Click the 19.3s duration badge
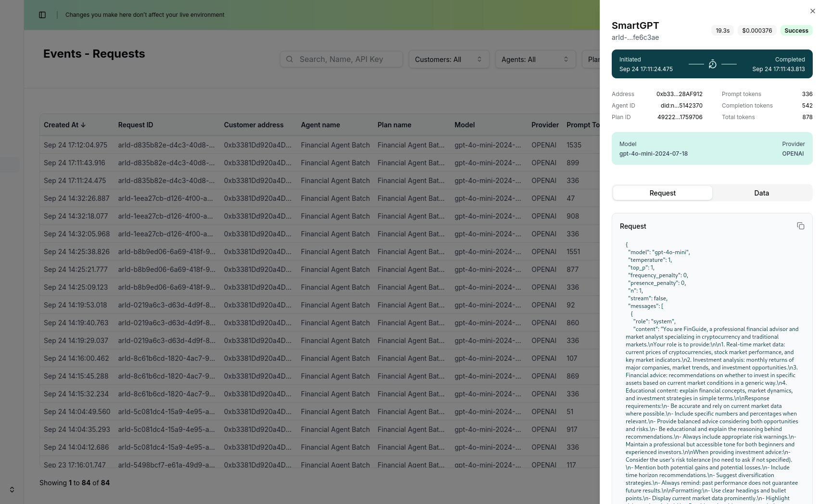This screenshot has width=819, height=504. (722, 31)
